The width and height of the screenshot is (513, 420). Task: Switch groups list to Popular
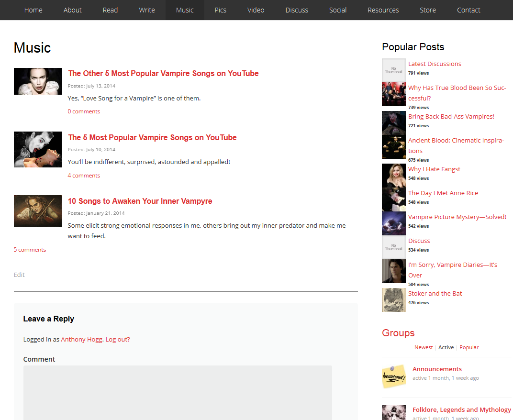pyautogui.click(x=469, y=347)
